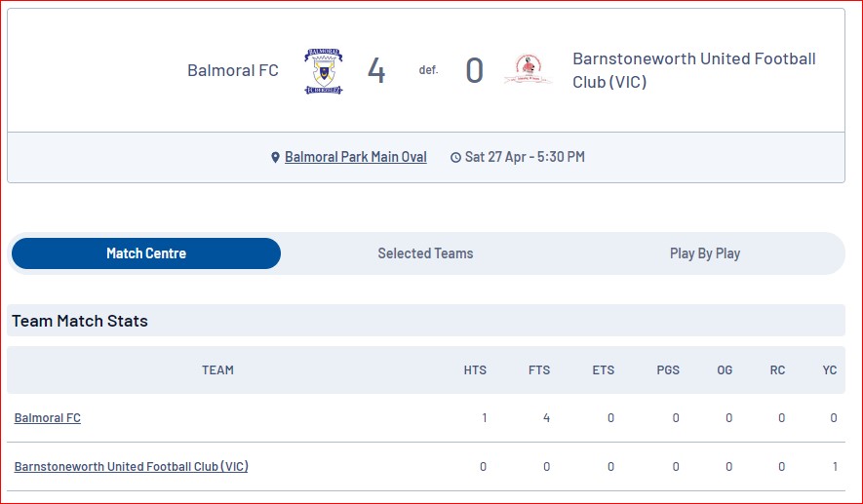Click the PGS column header
Image resolution: width=863 pixels, height=504 pixels.
[x=668, y=370]
